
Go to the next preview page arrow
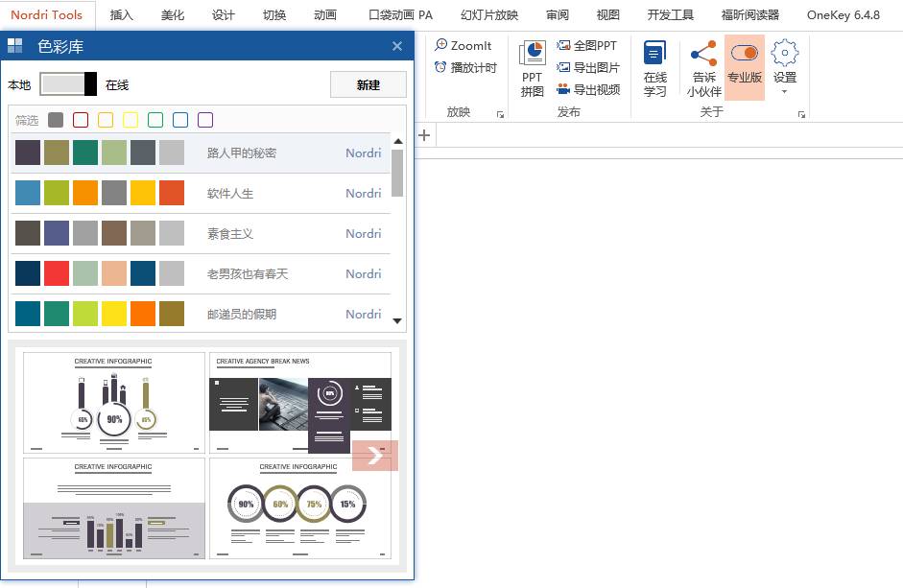tap(375, 456)
